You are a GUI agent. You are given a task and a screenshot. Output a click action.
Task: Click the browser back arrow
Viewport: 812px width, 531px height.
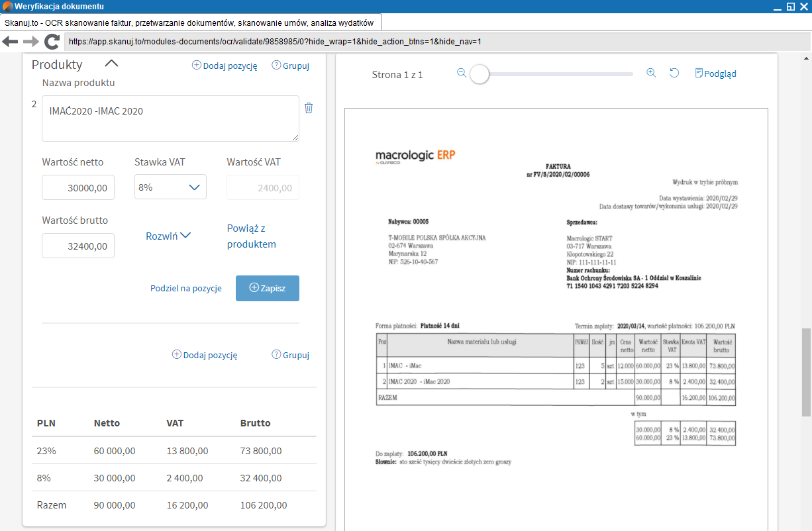[10, 42]
